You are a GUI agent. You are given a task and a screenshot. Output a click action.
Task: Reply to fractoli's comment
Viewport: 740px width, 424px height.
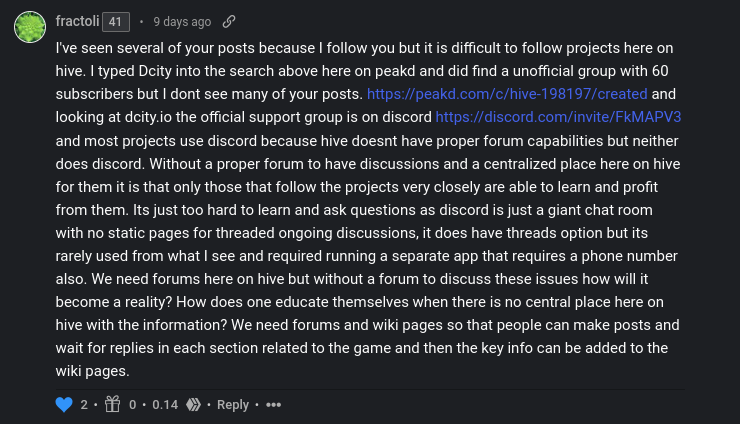point(233,405)
